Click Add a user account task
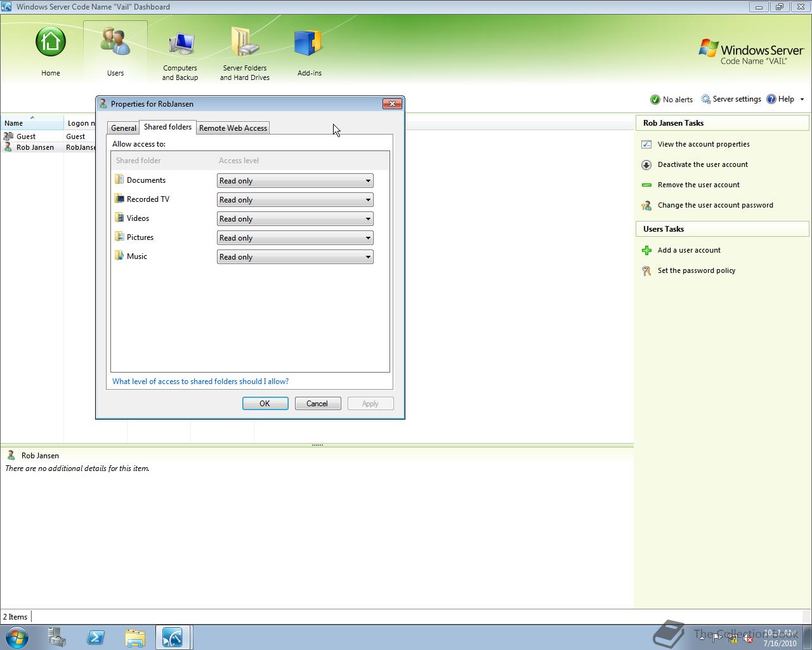This screenshot has height=650, width=812. click(689, 250)
